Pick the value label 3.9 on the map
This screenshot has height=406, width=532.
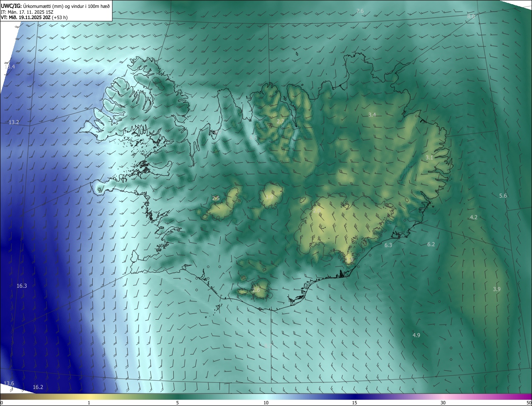(497, 289)
